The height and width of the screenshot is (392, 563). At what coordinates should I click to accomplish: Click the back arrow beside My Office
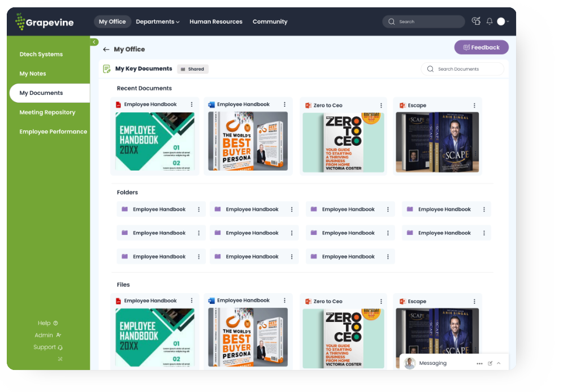[106, 50]
